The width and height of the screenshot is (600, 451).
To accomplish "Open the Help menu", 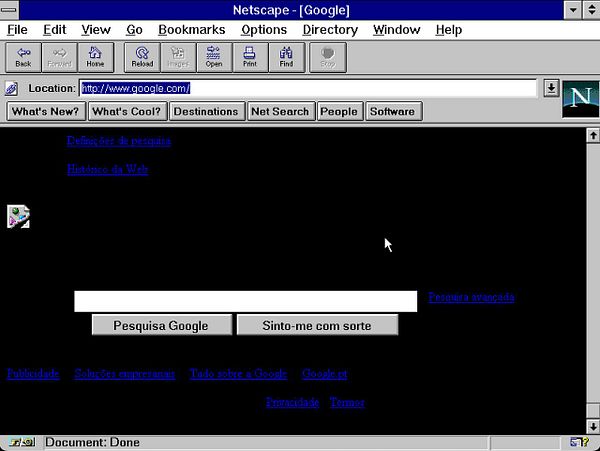I will coord(449,30).
